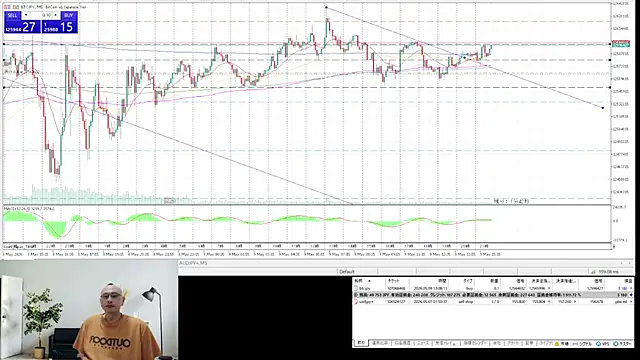The height and width of the screenshot is (360, 640).
Task: Sort by the 損益 profit column header
Action: pyautogui.click(x=628, y=281)
